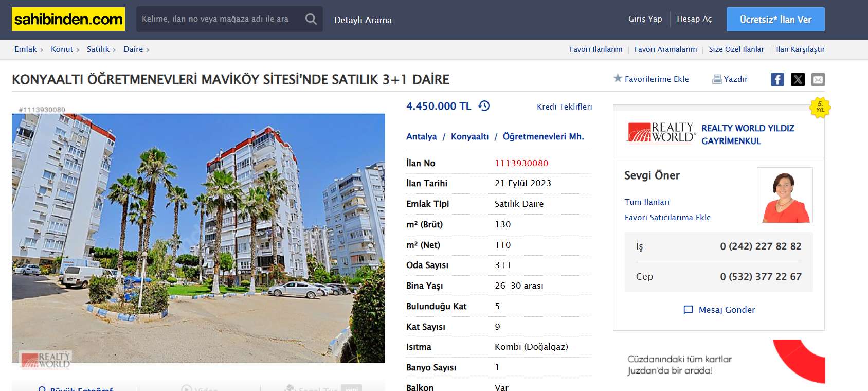The width and height of the screenshot is (868, 391).
Task: Share the listing on X
Action: click(x=798, y=79)
